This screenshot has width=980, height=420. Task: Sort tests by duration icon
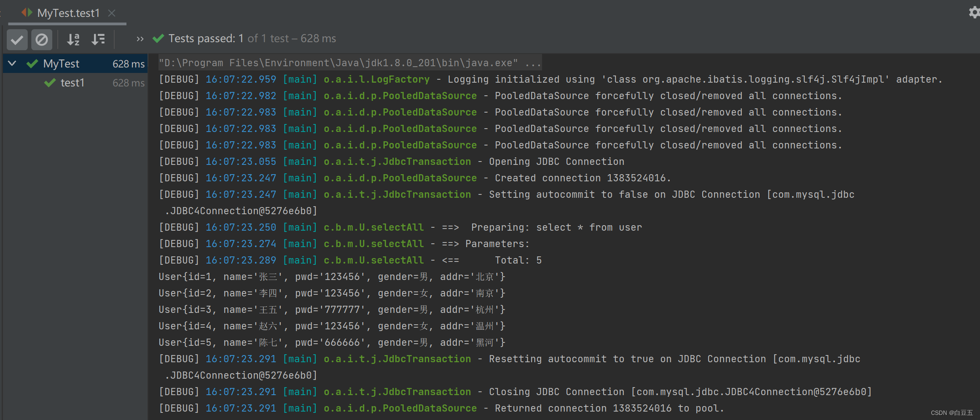pos(98,40)
